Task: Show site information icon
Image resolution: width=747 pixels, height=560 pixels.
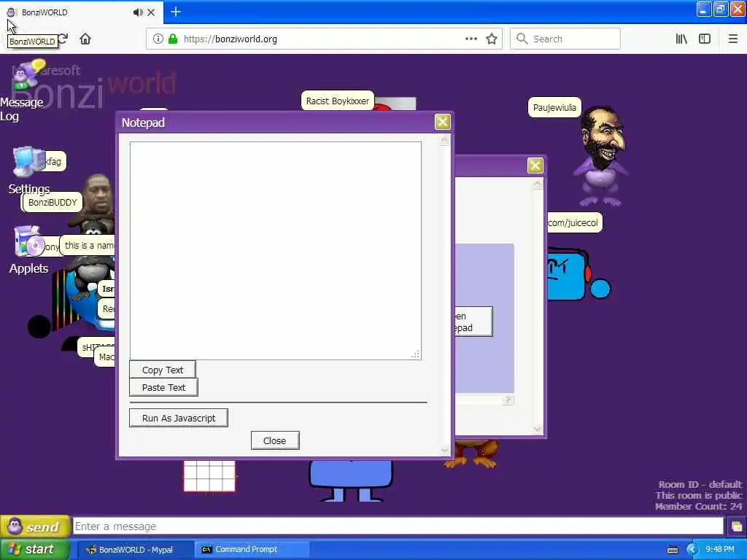Action: tap(158, 39)
